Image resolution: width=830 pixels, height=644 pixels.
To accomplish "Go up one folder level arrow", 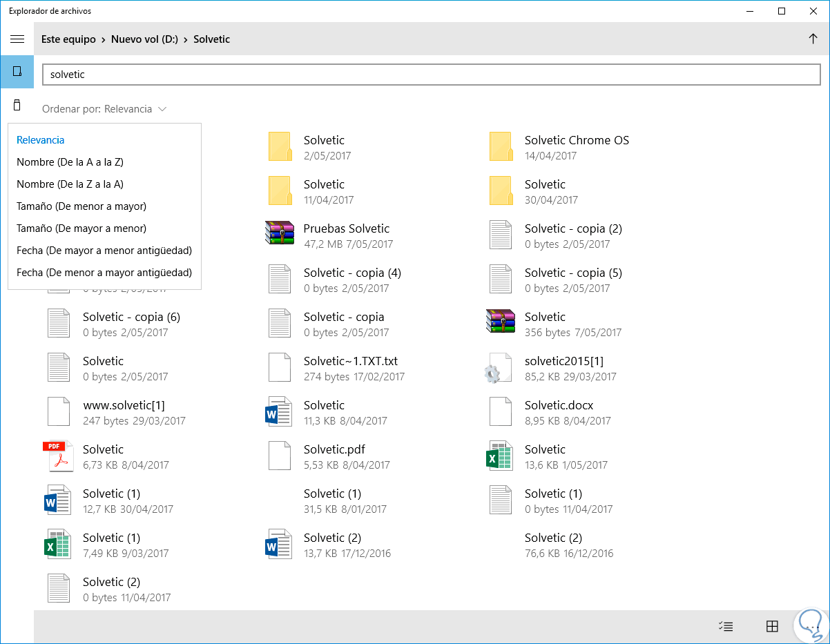I will (813, 39).
